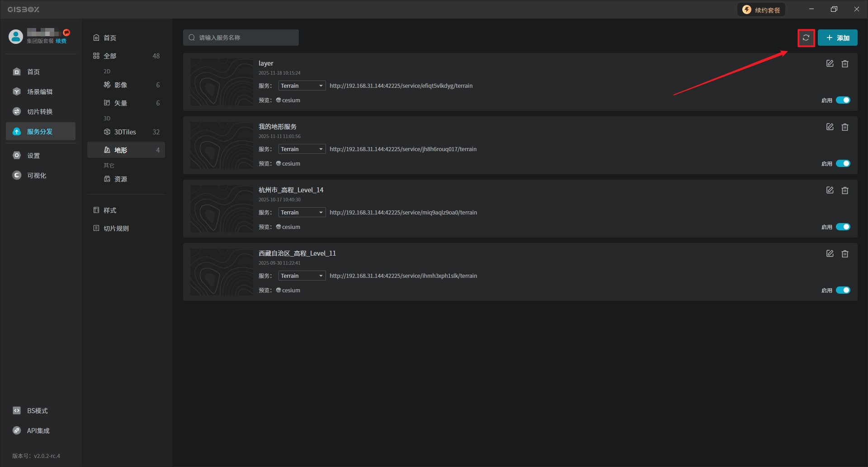The image size is (868, 467).
Task: Open cesium preview for layer service
Action: pos(288,100)
